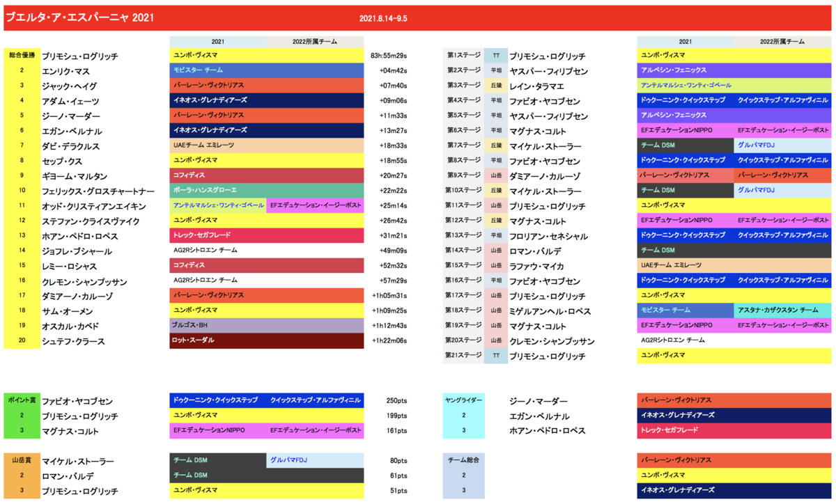Select the time gap +09m06s
836x504 pixels.
393,101
